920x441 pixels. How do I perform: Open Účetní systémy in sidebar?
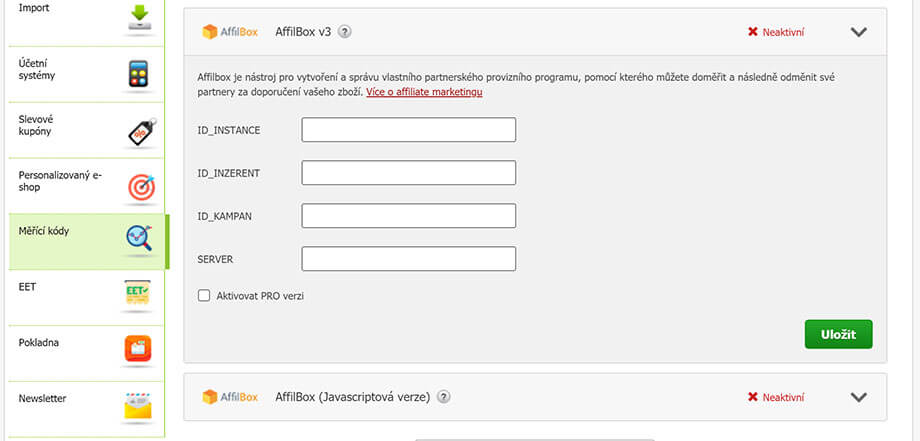click(x=87, y=74)
